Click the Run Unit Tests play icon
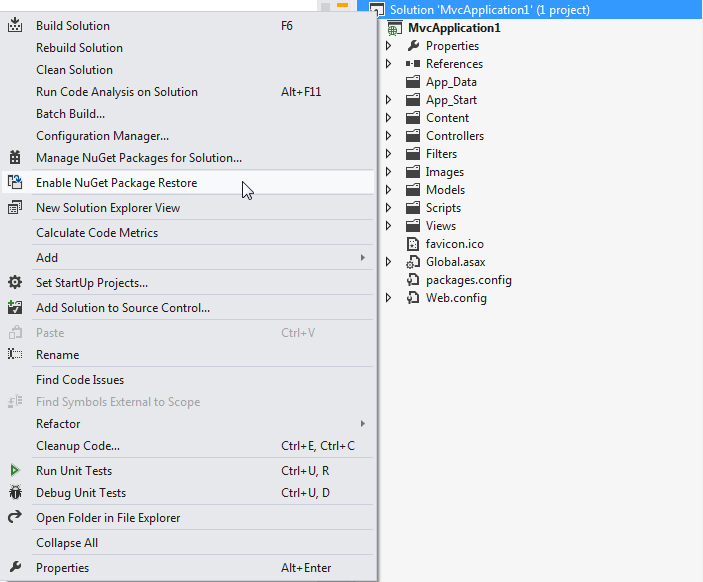This screenshot has height=582, width=703. tap(15, 470)
